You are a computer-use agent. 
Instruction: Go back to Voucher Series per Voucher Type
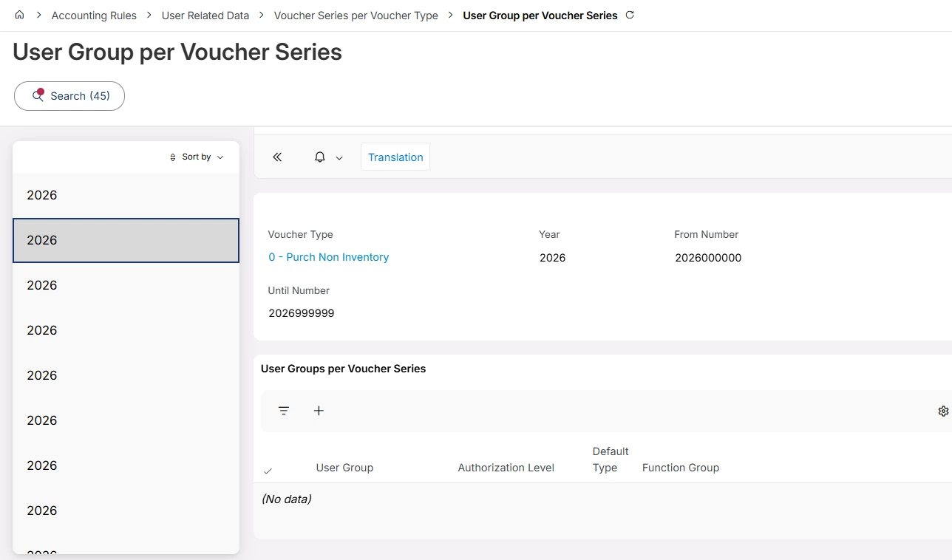[x=356, y=16]
